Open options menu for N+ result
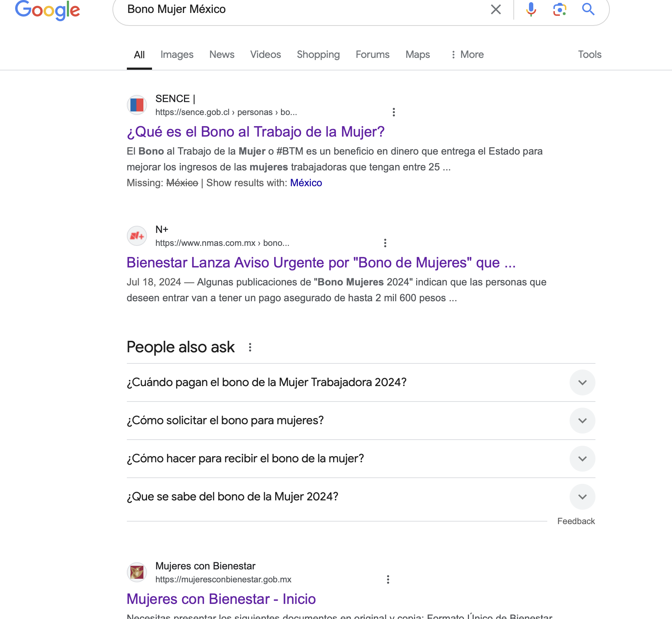Screen dimensions: 672x619 [385, 243]
